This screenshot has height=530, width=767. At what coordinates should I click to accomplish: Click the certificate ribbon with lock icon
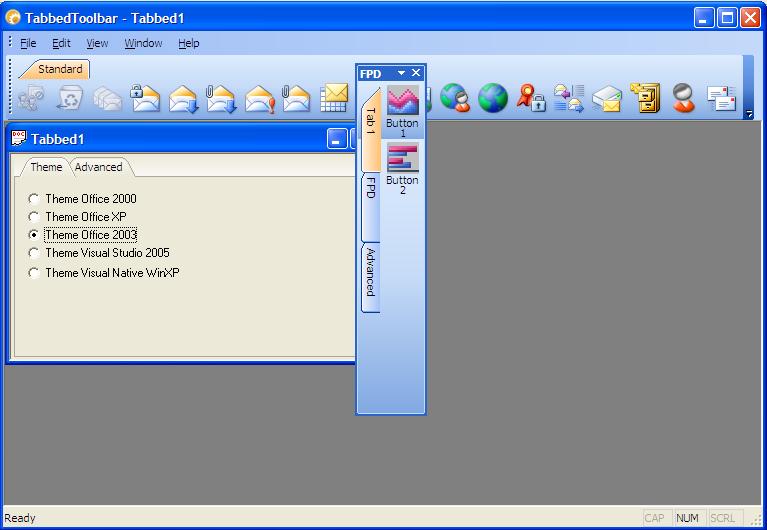pyautogui.click(x=530, y=98)
